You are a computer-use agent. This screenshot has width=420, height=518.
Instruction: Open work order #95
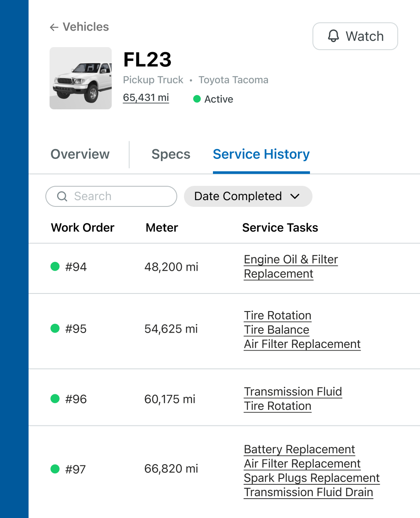point(76,329)
